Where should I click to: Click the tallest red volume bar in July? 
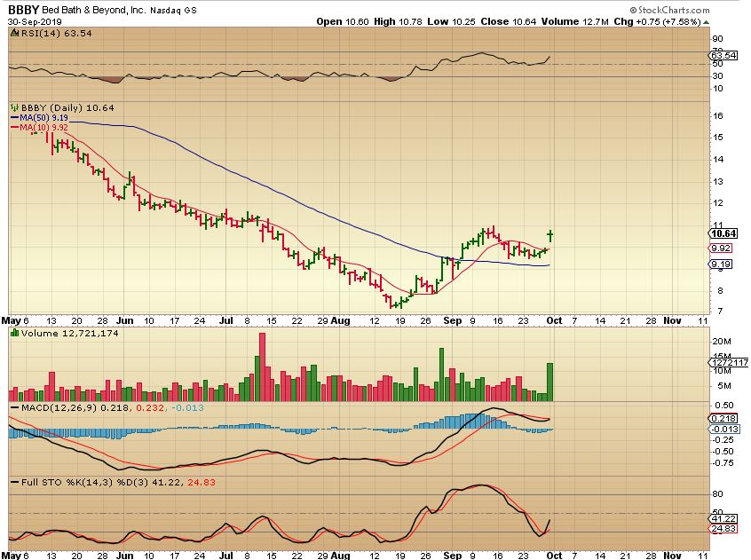263,367
